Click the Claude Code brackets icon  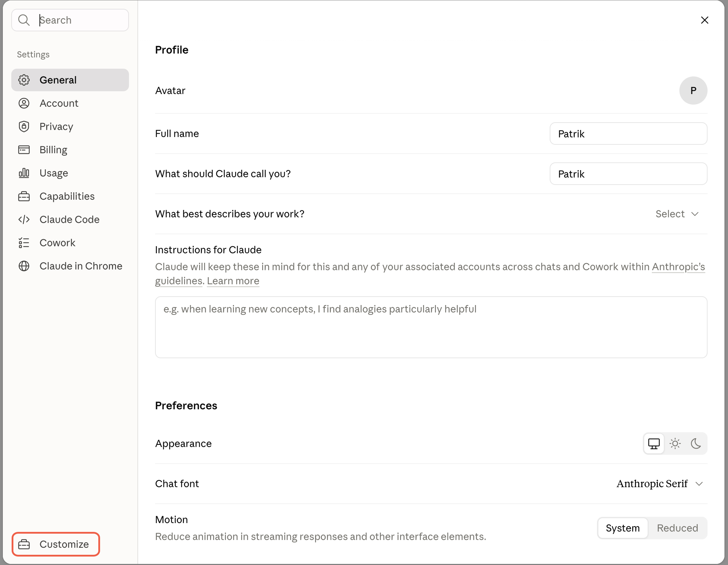(x=24, y=219)
